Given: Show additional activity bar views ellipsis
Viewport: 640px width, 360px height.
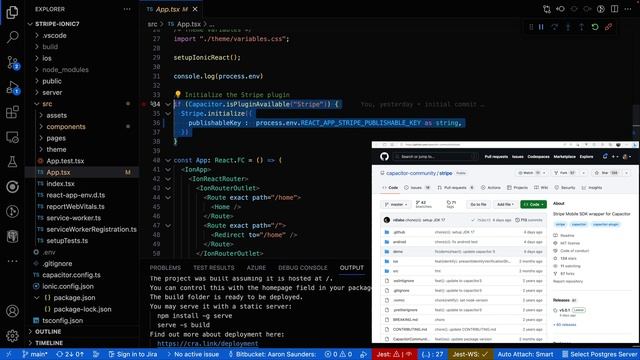Looking at the screenshot, I should pos(12,261).
